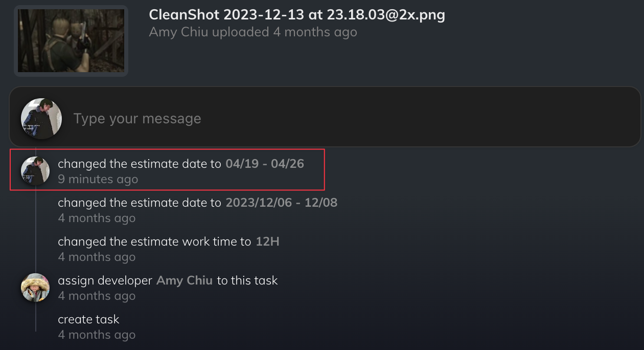
Task: Click timestamp under the 12H work time entry
Action: 97,257
